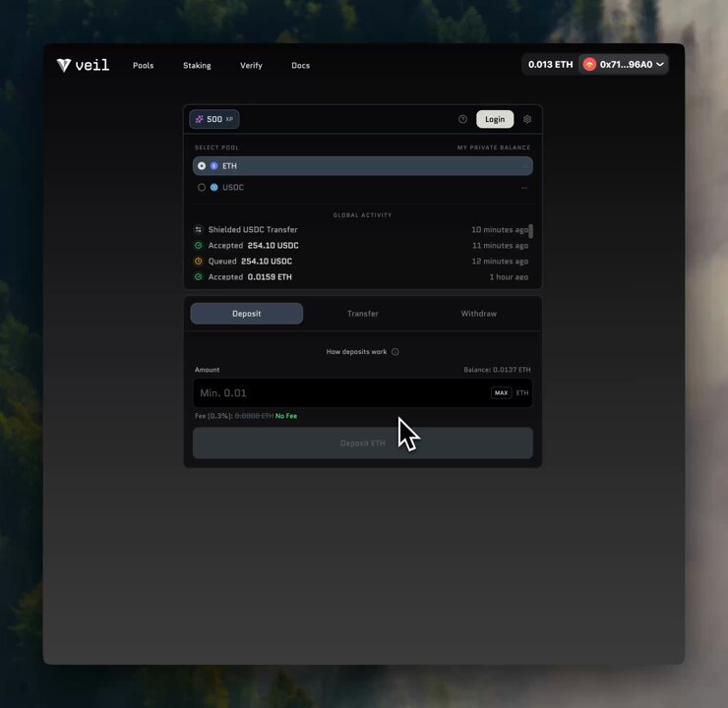
Task: Select the USDC pool radio button
Action: pyautogui.click(x=202, y=188)
